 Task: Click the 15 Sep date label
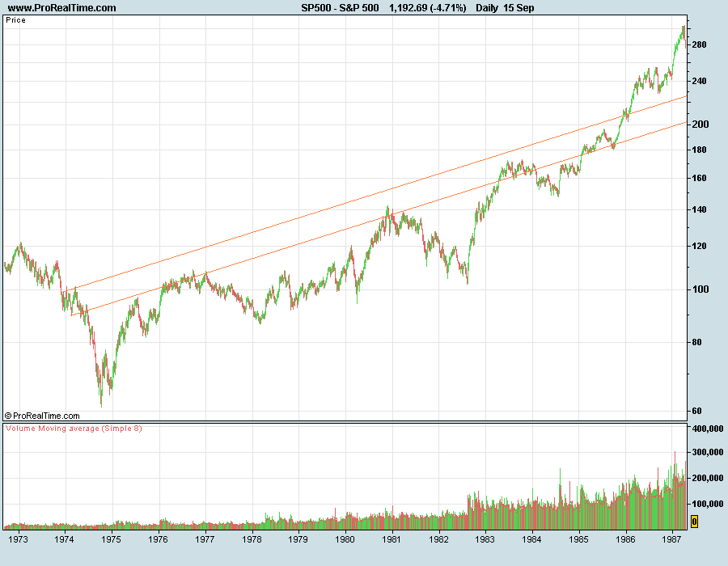tap(518, 8)
